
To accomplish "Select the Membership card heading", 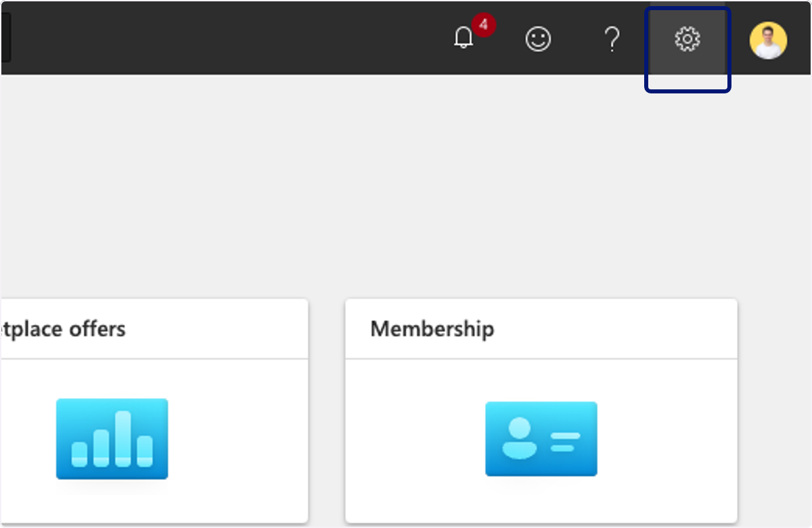I will 432,329.
